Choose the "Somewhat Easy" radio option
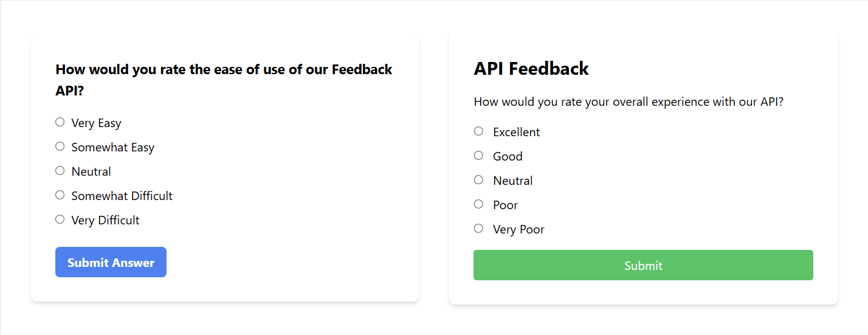Image resolution: width=868 pixels, height=335 pixels. point(60,147)
